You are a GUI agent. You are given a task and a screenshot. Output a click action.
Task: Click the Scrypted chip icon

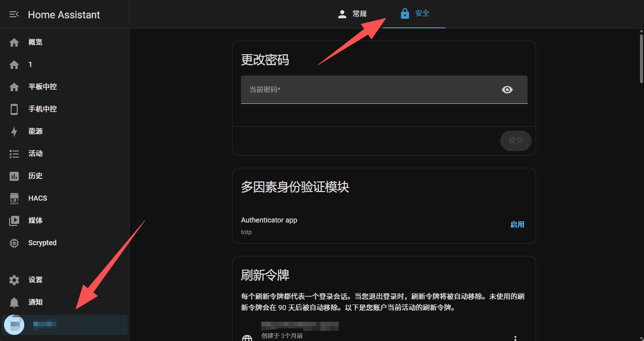(14, 243)
